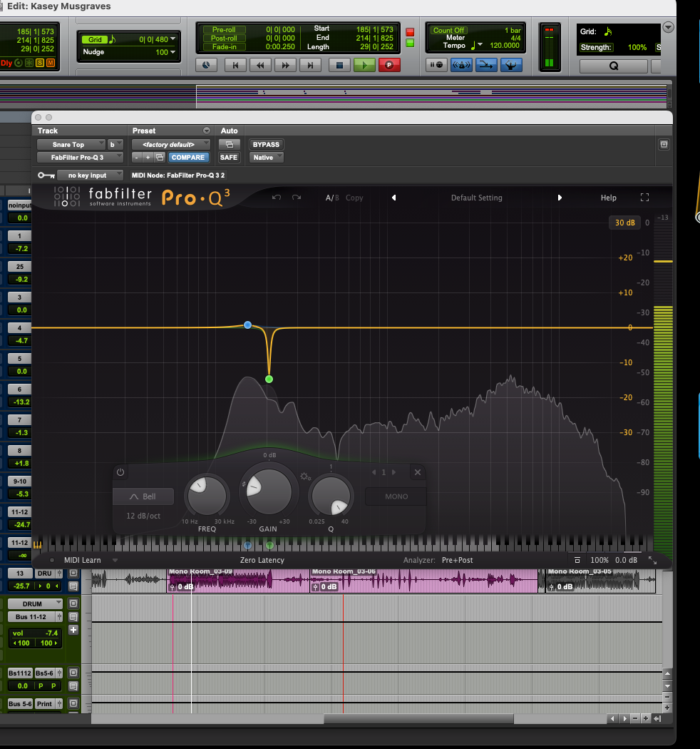The image size is (700, 749).
Task: Click the MIDI Learn button
Action: [x=83, y=560]
